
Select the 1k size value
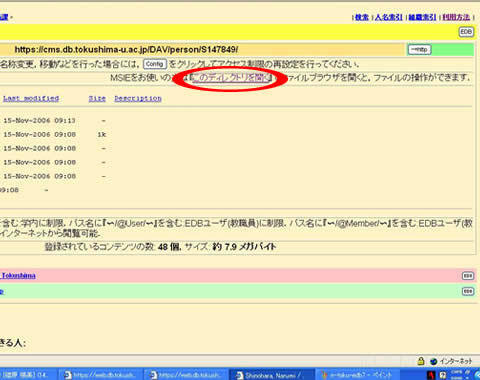[102, 134]
